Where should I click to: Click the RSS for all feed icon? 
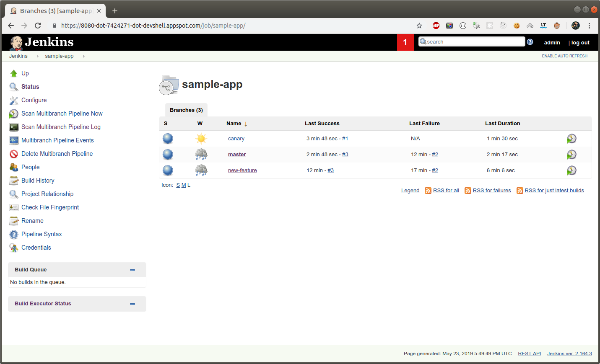pyautogui.click(x=428, y=191)
